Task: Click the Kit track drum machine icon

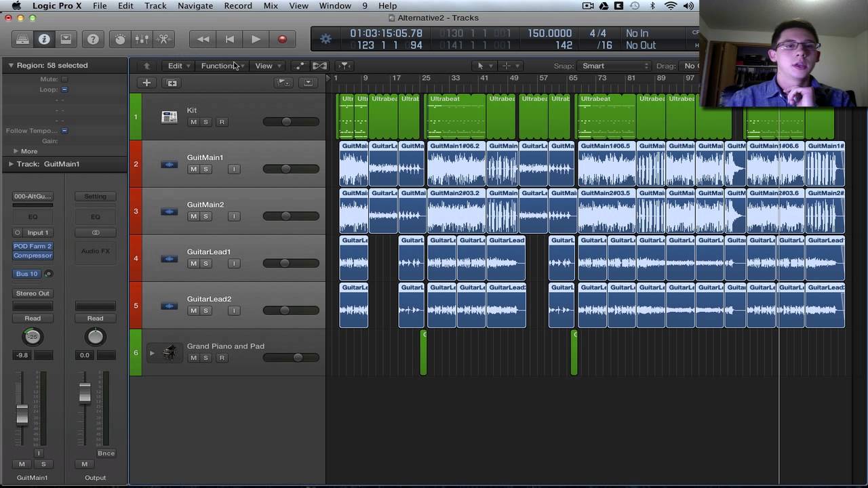Action: click(169, 117)
